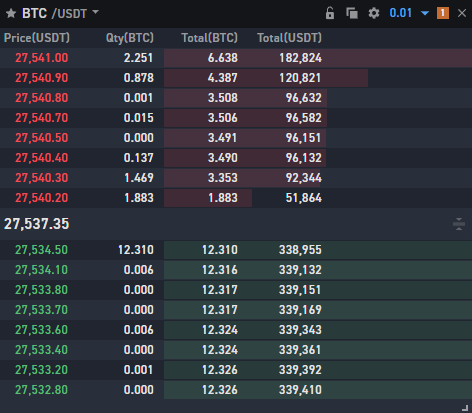The image size is (472, 413).
Task: Click total USDT value 51,864
Action: (x=304, y=198)
